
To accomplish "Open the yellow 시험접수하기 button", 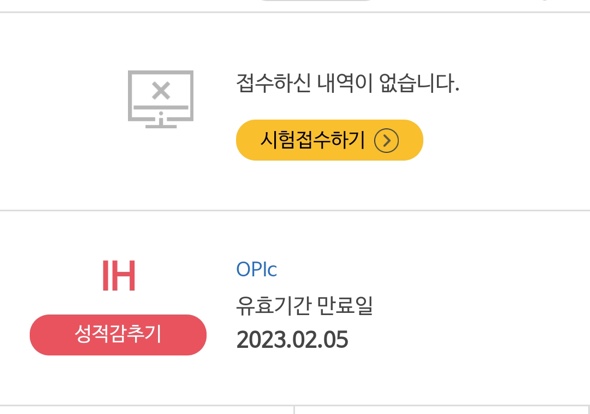I will point(330,140).
